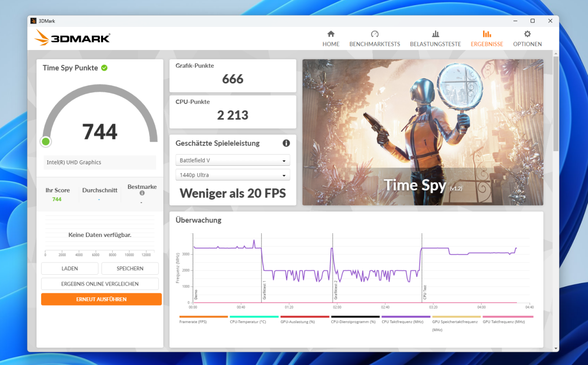Click the Weniger als 20 FPS text

pos(232,193)
